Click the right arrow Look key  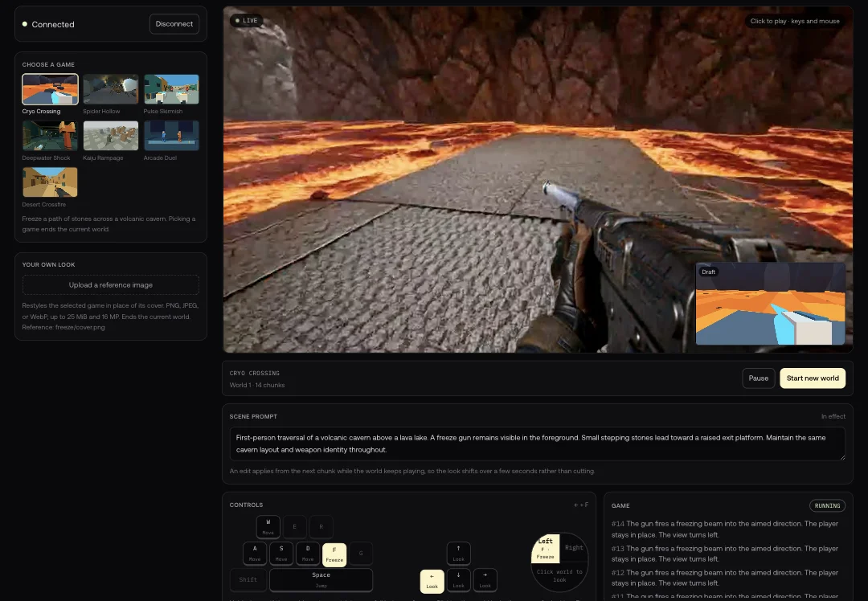pos(485,581)
